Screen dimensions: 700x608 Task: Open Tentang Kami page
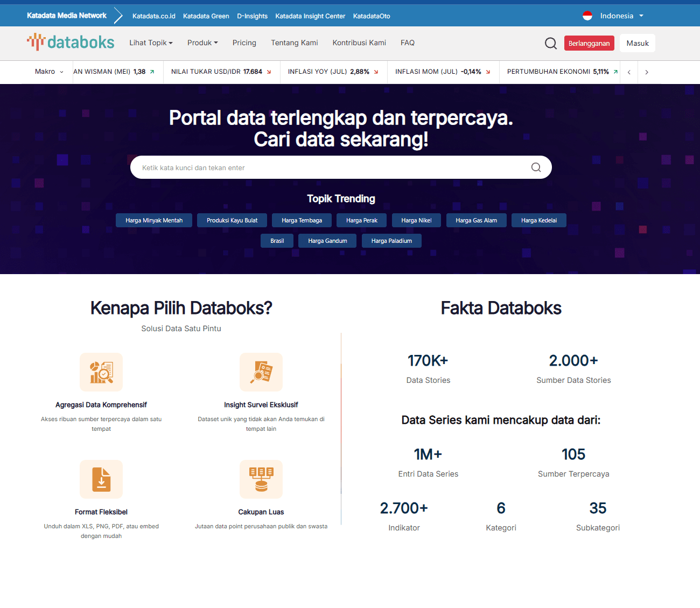295,43
